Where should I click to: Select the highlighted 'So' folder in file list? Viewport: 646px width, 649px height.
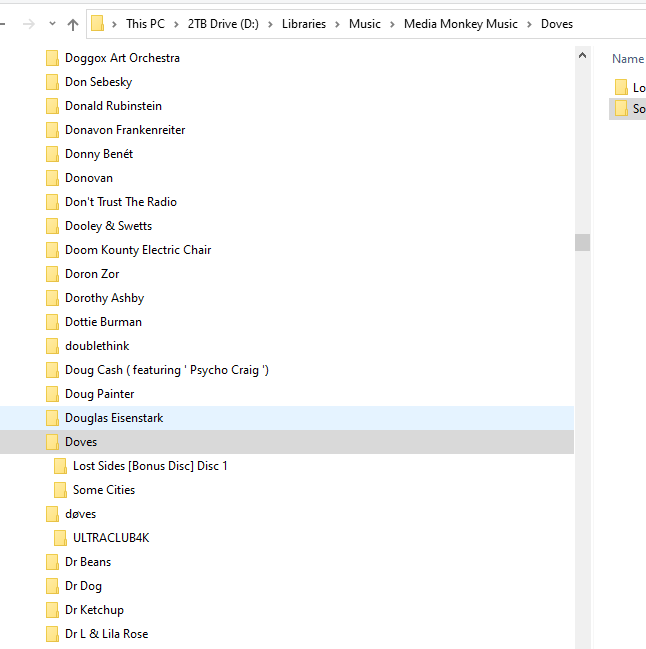pos(629,109)
